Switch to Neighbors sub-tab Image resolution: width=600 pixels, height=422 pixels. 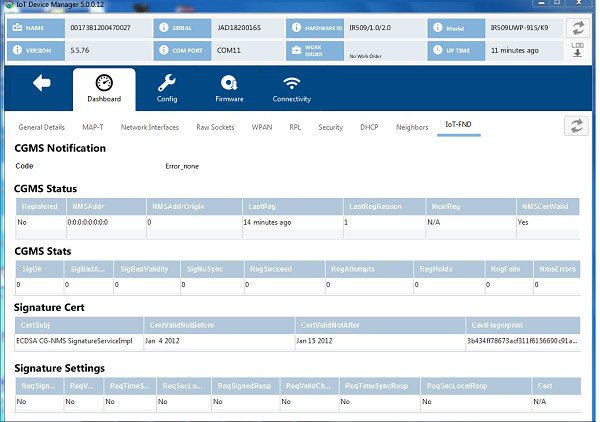412,127
